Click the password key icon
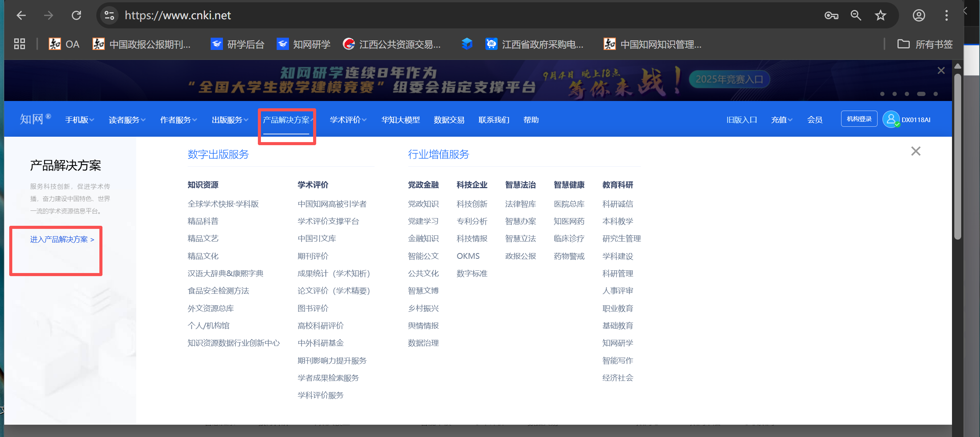Viewport: 980px width, 437px height. point(831,15)
